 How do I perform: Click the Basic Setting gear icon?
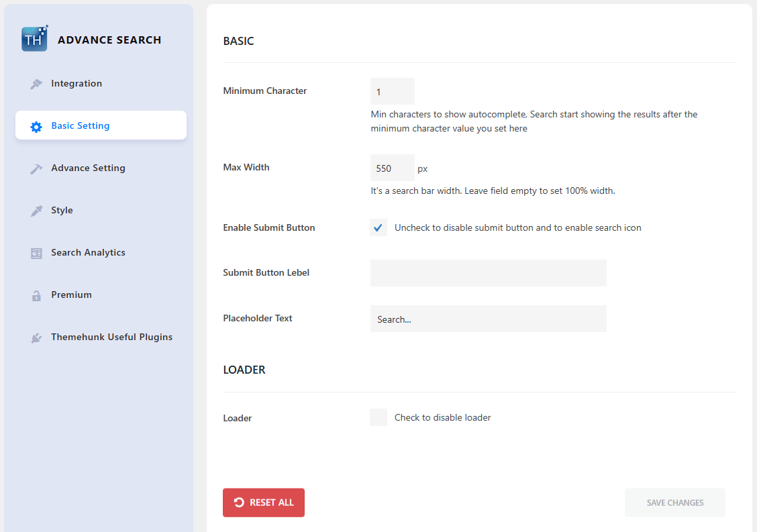36,125
